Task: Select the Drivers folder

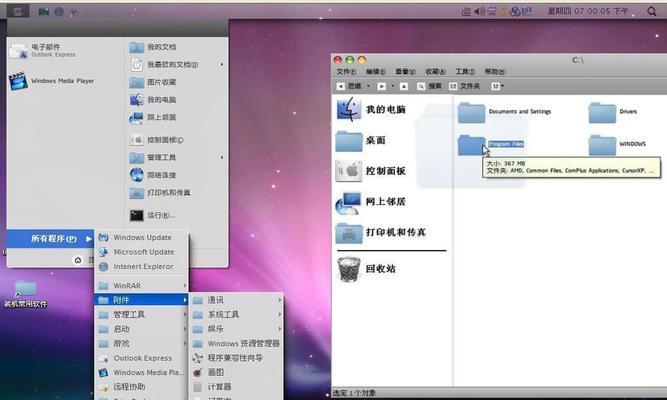Action: [613, 112]
